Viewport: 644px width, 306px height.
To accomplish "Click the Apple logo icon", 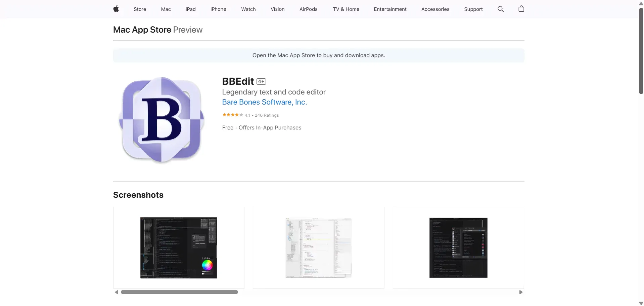I will (x=116, y=9).
